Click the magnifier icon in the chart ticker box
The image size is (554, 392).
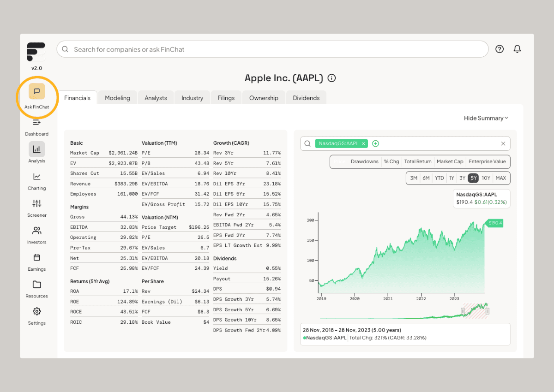(307, 143)
